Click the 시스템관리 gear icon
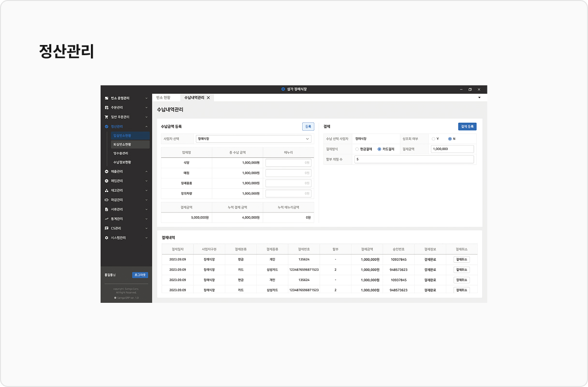This screenshot has width=588, height=387. click(x=106, y=238)
